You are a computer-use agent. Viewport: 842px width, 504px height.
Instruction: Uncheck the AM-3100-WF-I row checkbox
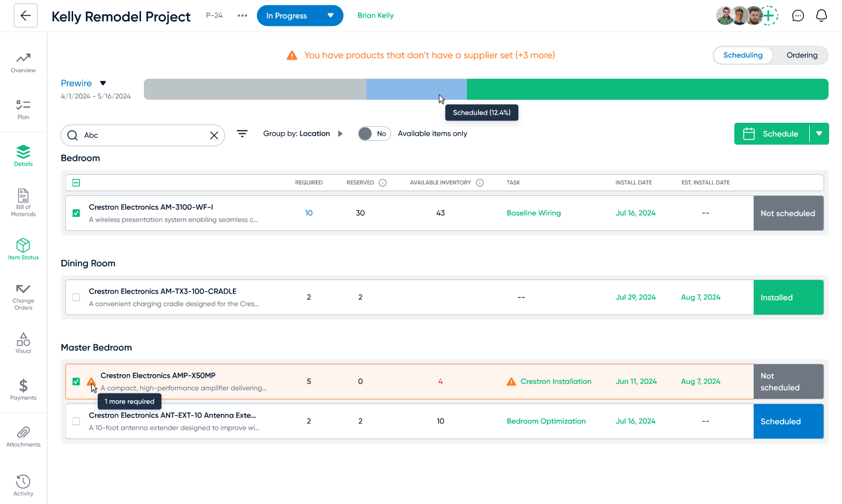[x=76, y=213]
